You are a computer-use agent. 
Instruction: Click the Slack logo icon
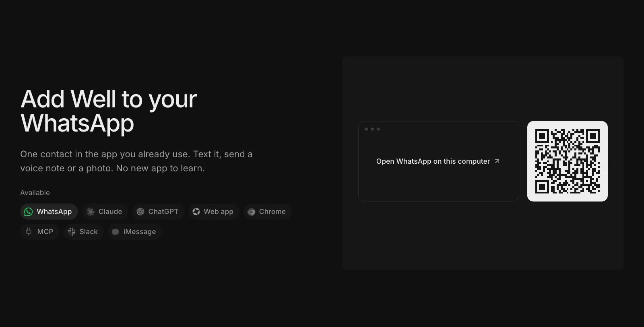point(72,232)
